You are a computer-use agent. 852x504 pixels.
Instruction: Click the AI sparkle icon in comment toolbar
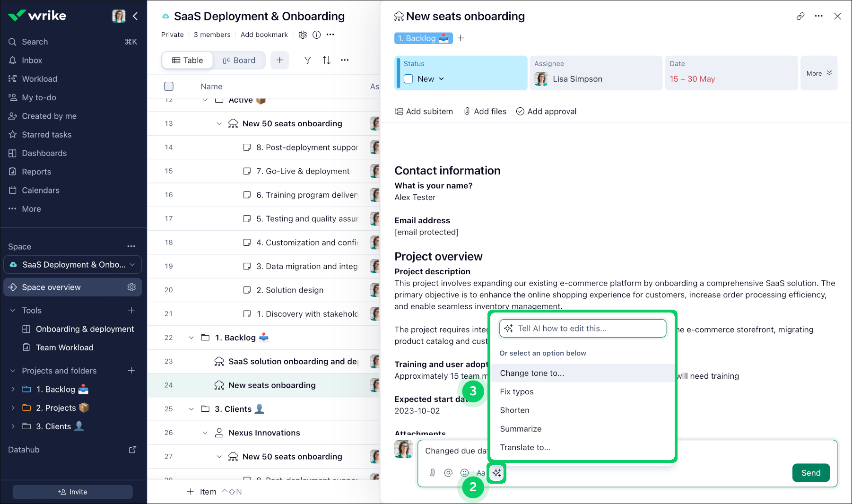coord(496,473)
